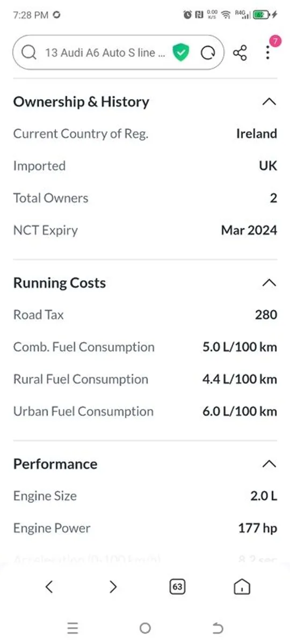Collapse the Performance section chevron

pos(270,464)
